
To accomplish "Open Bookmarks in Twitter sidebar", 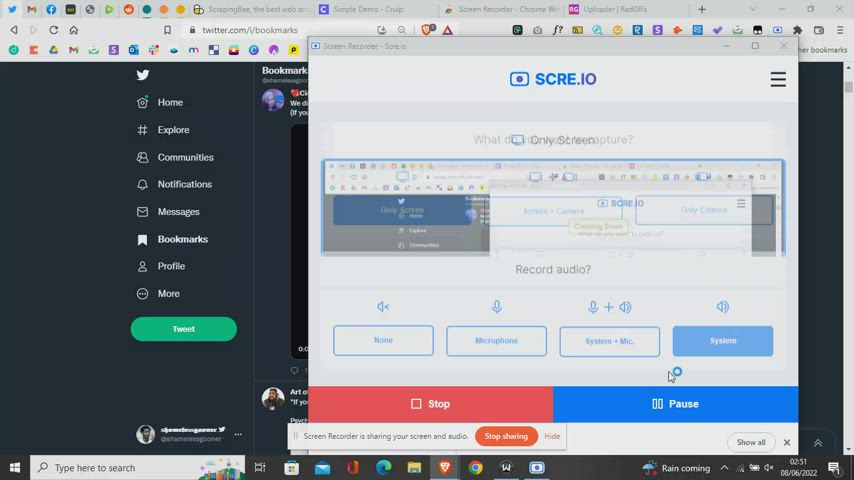I will (x=172, y=239).
